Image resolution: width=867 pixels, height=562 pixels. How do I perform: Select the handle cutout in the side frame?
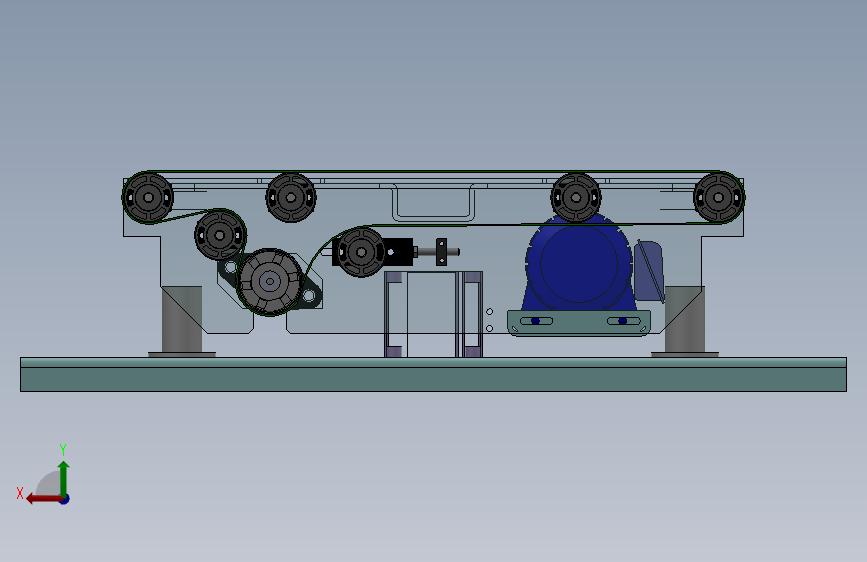coord(434,202)
